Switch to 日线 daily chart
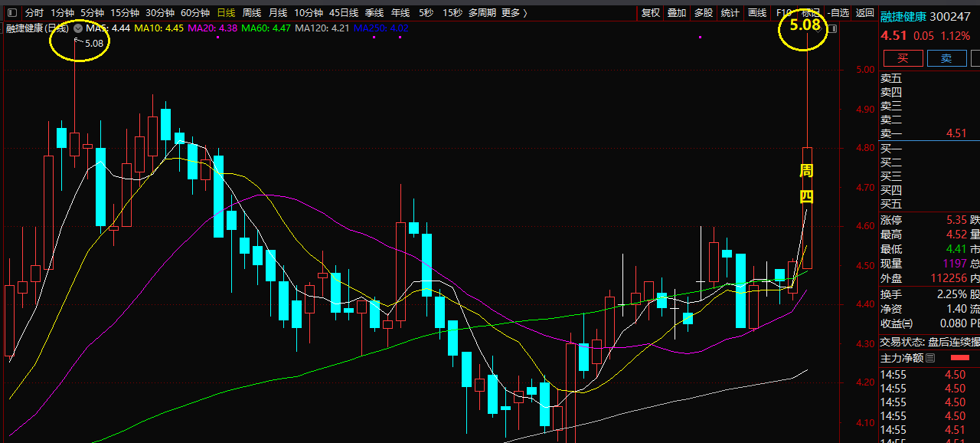Screen dimensions: 980x443 [226, 13]
